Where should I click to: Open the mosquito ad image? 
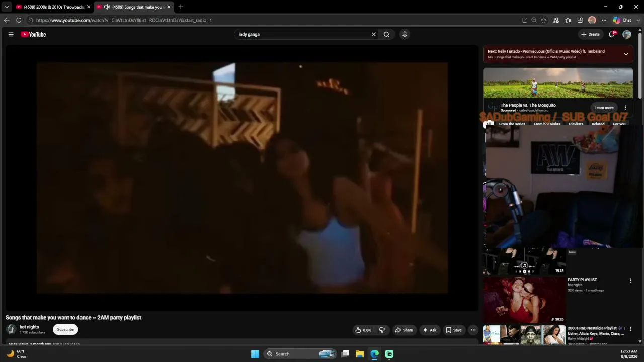pos(558,83)
